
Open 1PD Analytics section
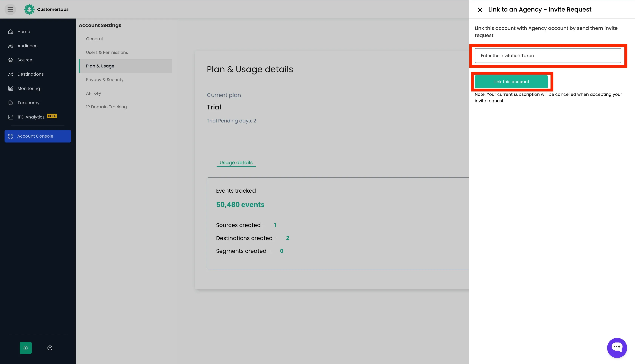point(31,117)
